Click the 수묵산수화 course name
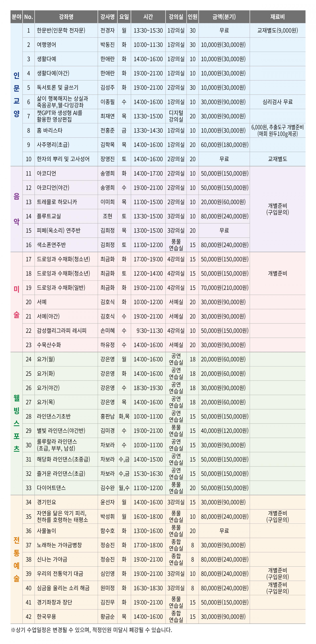The width and height of the screenshot is (316, 644). pyautogui.click(x=49, y=345)
